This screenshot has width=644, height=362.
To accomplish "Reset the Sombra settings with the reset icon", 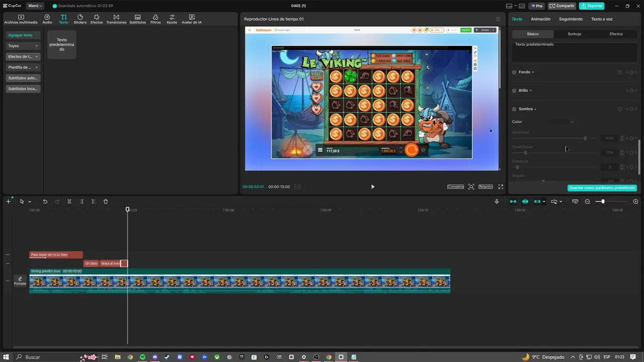I will (x=620, y=109).
